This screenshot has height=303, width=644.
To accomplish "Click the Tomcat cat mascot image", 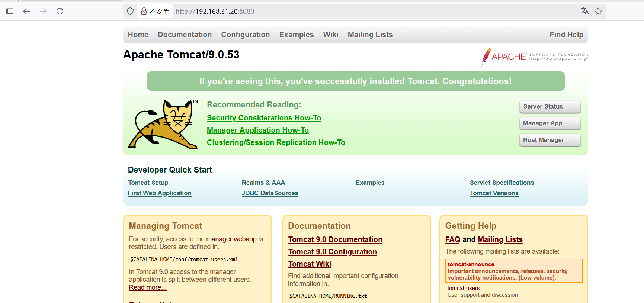I will point(163,124).
